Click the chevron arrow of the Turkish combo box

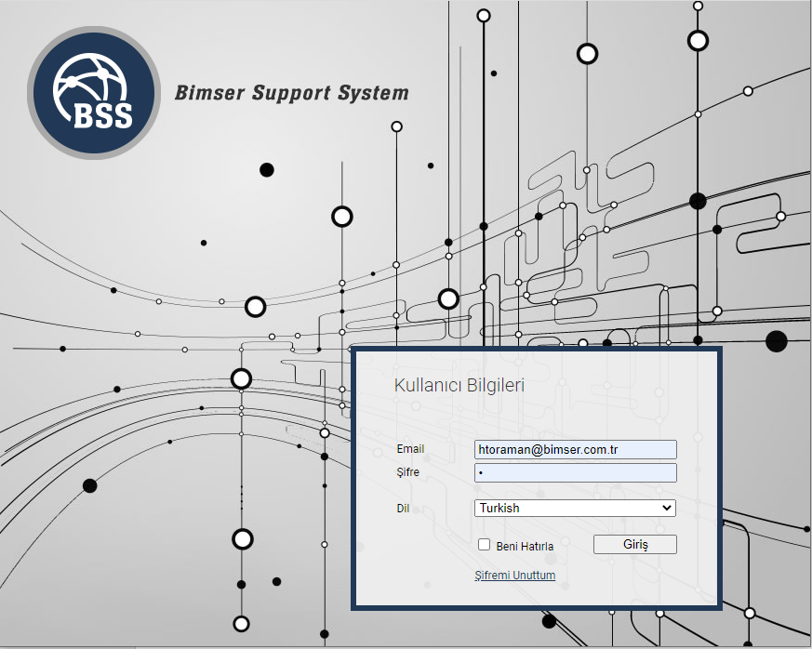point(666,509)
